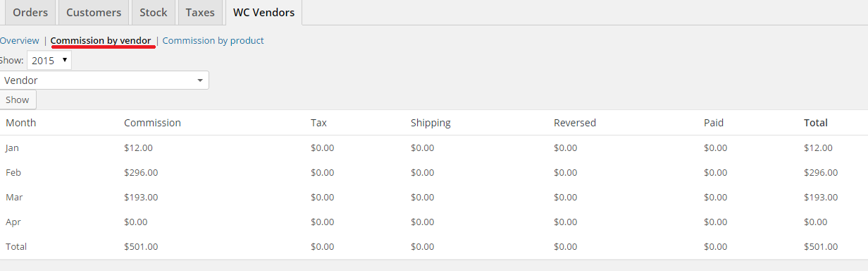The height and width of the screenshot is (271, 868).
Task: Click the $501.00 grand total cell
Action: 821,247
